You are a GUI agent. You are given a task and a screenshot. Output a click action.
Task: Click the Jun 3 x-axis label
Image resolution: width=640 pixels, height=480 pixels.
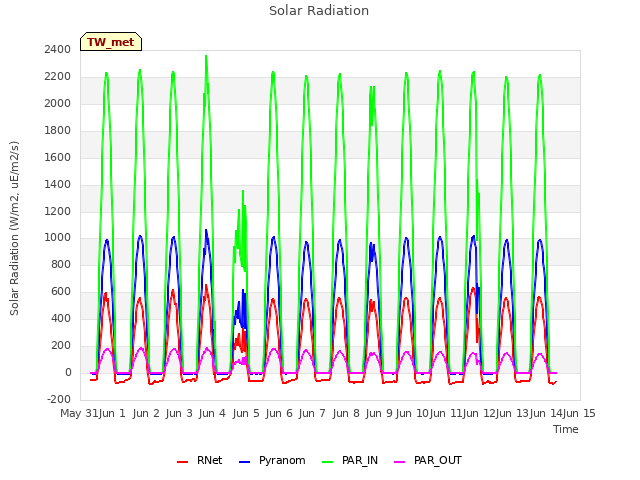179,413
